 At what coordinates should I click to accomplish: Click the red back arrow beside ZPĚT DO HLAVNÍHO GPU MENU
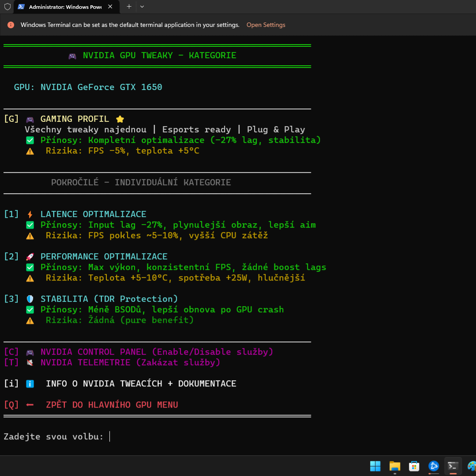[30, 405]
